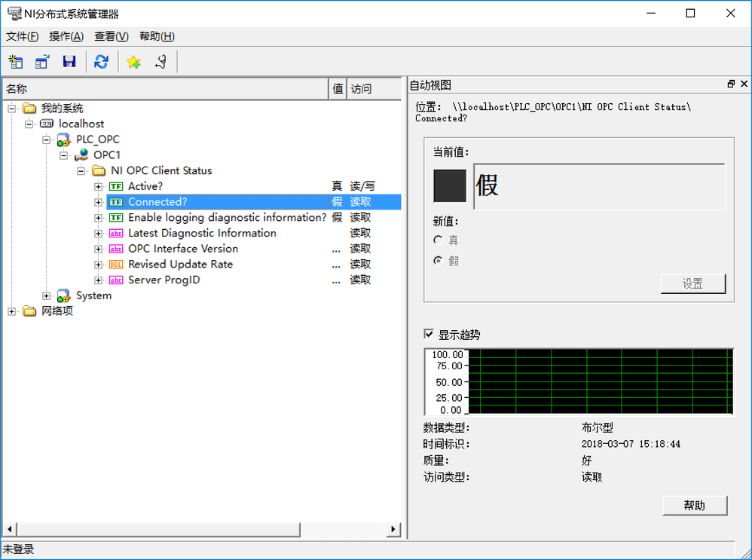752x560 pixels.
Task: Click the OPC1 I/O server icon
Action: pos(81,155)
